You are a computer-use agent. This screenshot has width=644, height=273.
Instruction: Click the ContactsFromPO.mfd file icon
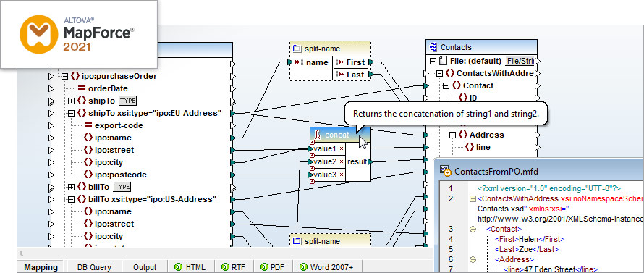click(x=446, y=171)
